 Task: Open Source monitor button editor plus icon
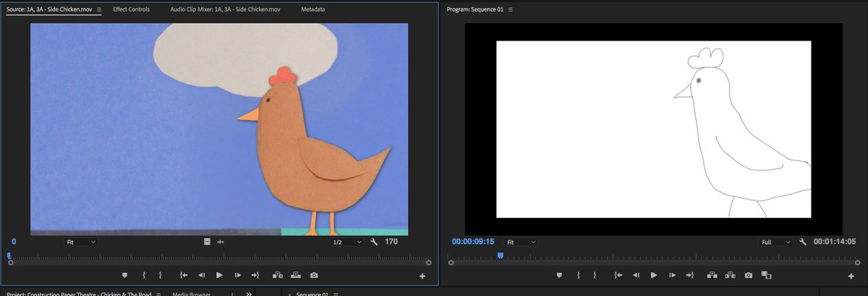point(422,276)
